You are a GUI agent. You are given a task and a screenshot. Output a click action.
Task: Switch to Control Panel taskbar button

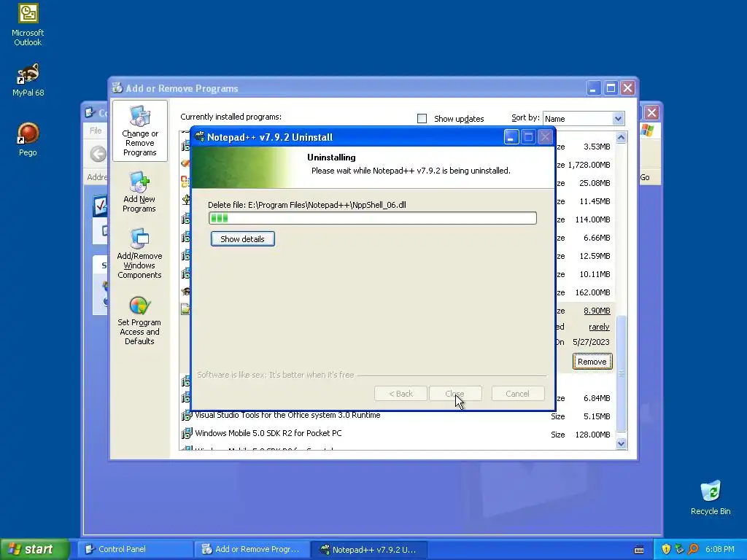[x=135, y=549]
